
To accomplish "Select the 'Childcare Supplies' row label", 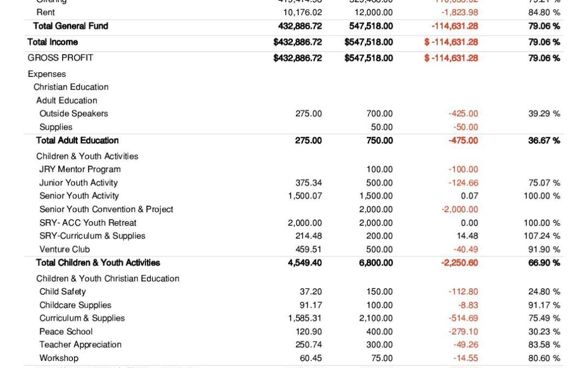I will [x=75, y=305].
